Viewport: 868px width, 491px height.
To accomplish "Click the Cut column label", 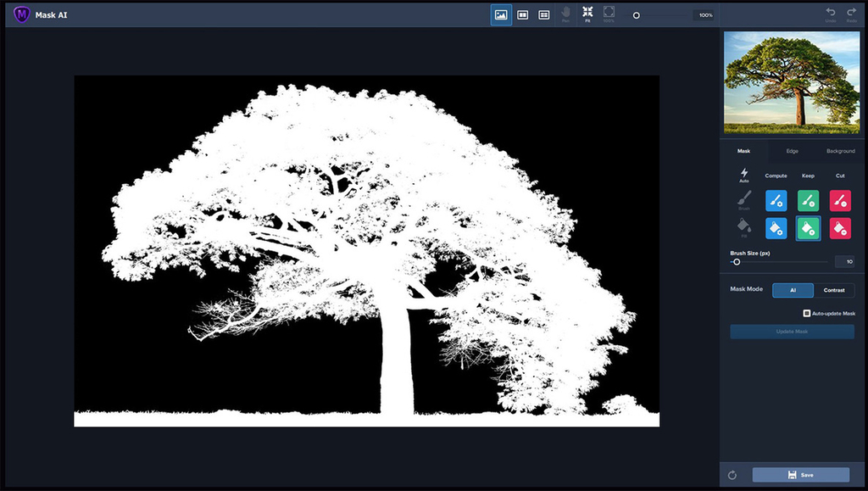I will pyautogui.click(x=840, y=176).
